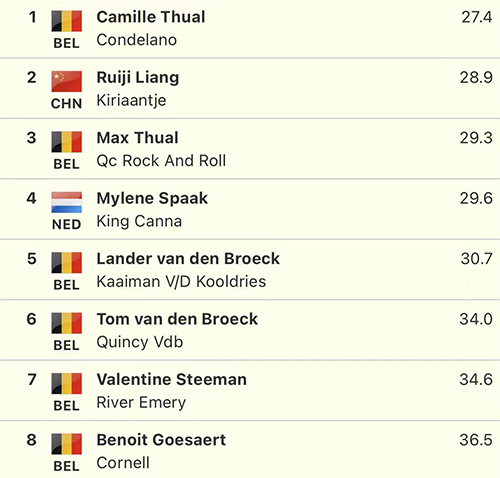500x478 pixels.
Task: Click Max Thual's Belgian flag icon
Action: [x=67, y=142]
